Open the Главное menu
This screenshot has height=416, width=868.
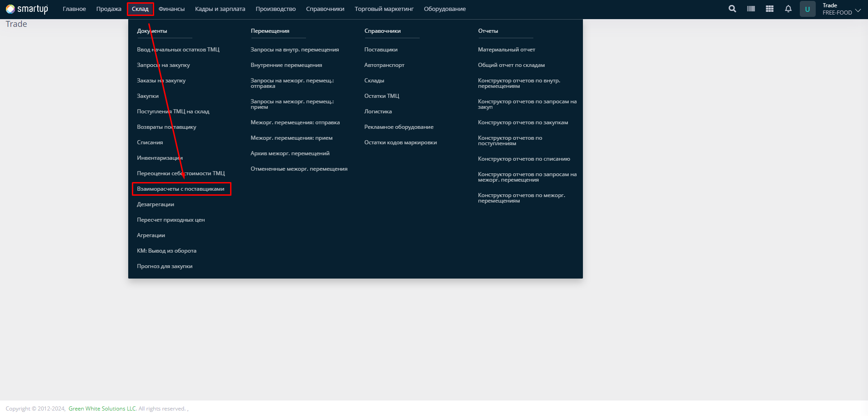point(74,9)
